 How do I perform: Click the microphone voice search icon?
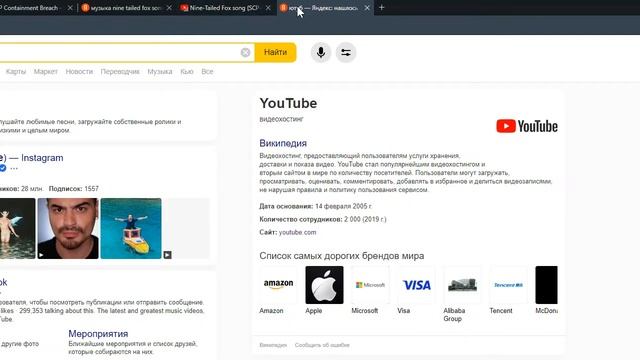tap(321, 52)
